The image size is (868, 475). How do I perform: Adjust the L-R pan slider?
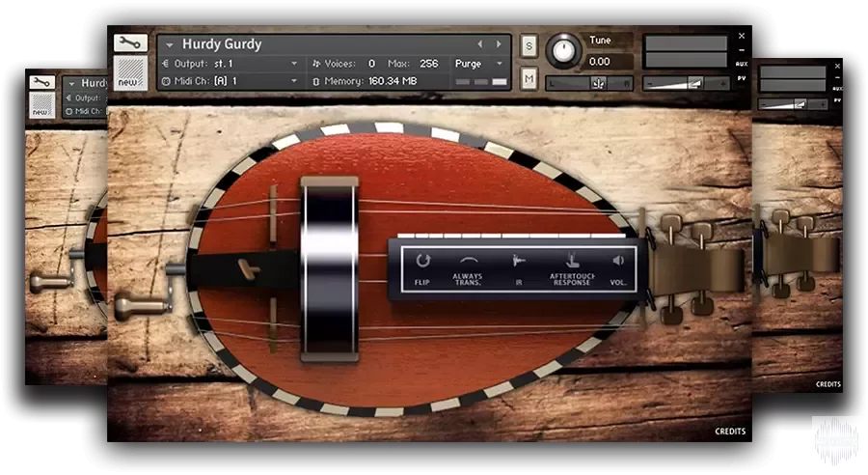tap(589, 84)
